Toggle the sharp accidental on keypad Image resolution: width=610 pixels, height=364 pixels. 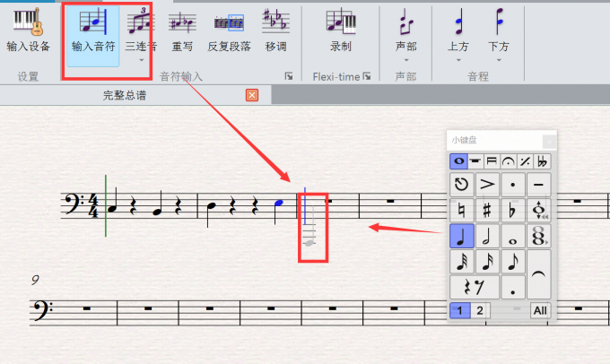[x=487, y=211]
